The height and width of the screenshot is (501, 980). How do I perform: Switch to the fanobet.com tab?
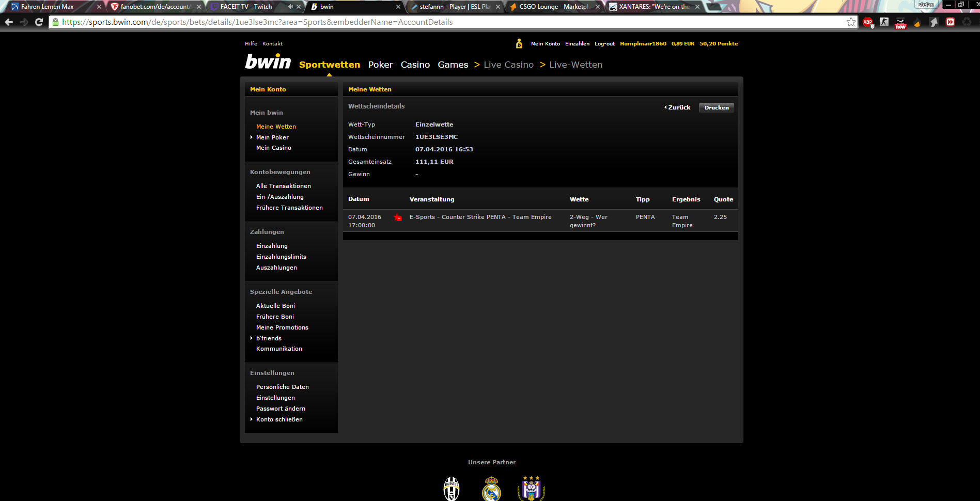(x=155, y=7)
